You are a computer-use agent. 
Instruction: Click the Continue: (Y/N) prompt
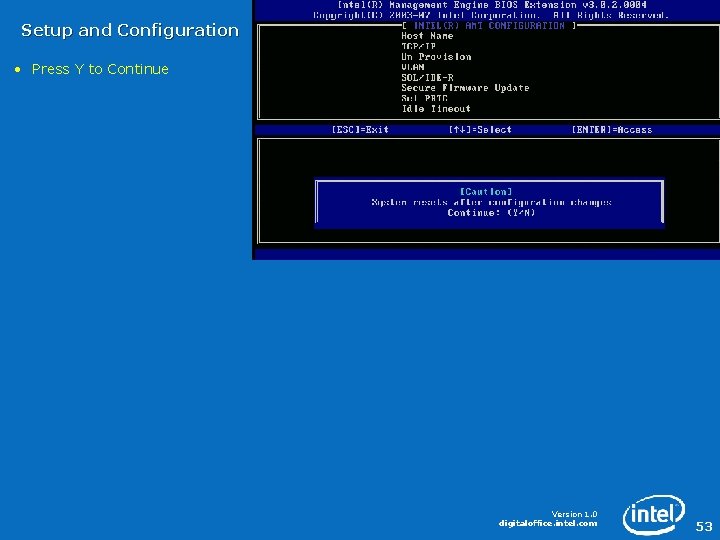(x=491, y=213)
